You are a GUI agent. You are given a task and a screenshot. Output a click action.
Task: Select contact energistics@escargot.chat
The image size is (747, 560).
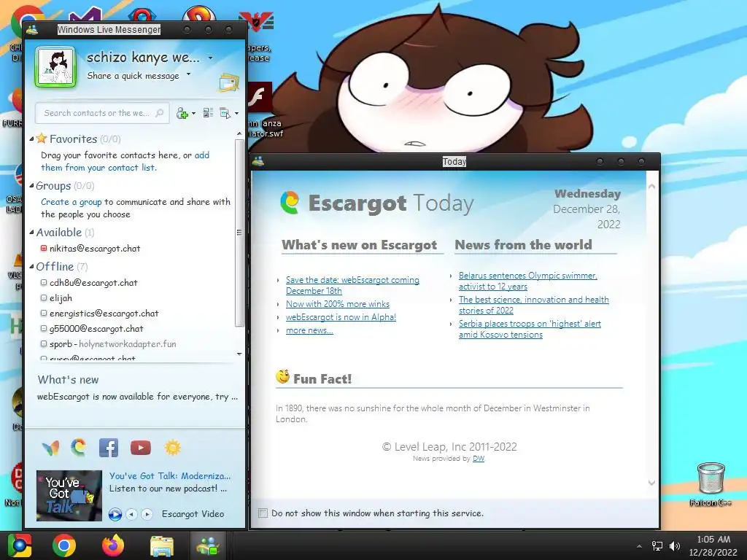[104, 314]
